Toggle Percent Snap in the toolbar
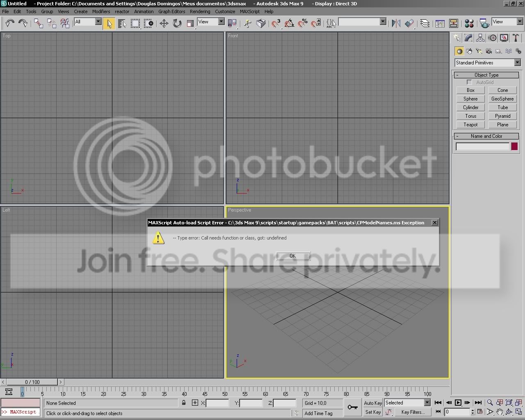Image resolution: width=525 pixels, height=420 pixels. [x=303, y=23]
